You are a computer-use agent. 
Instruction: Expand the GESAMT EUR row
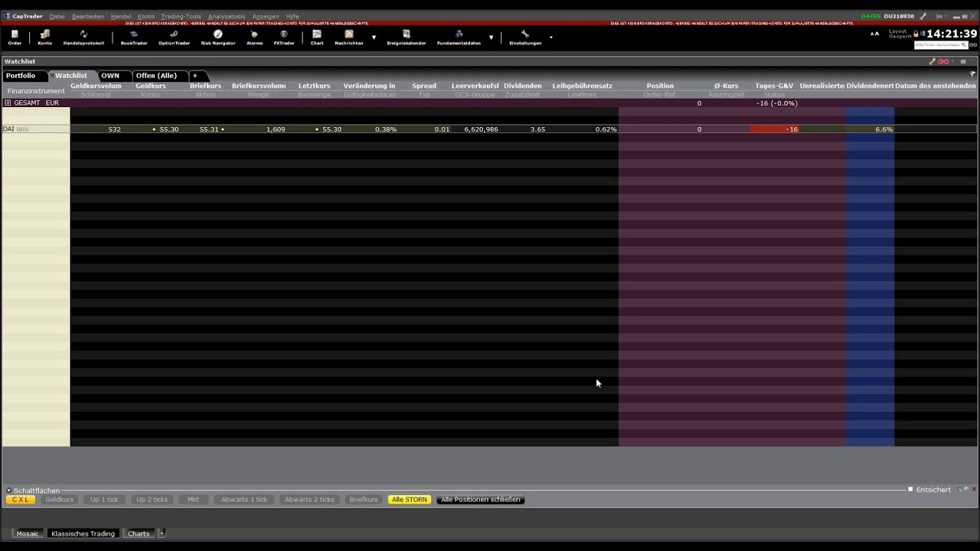tap(8, 103)
